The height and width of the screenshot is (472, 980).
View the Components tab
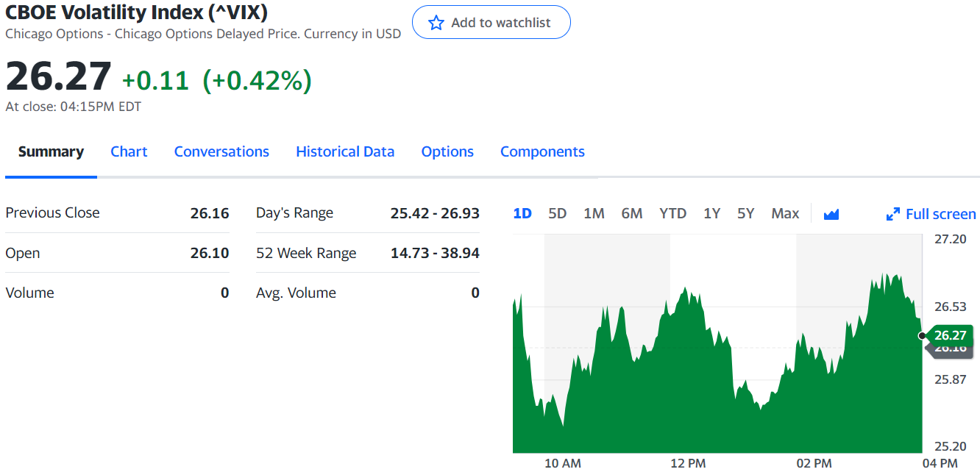[542, 151]
